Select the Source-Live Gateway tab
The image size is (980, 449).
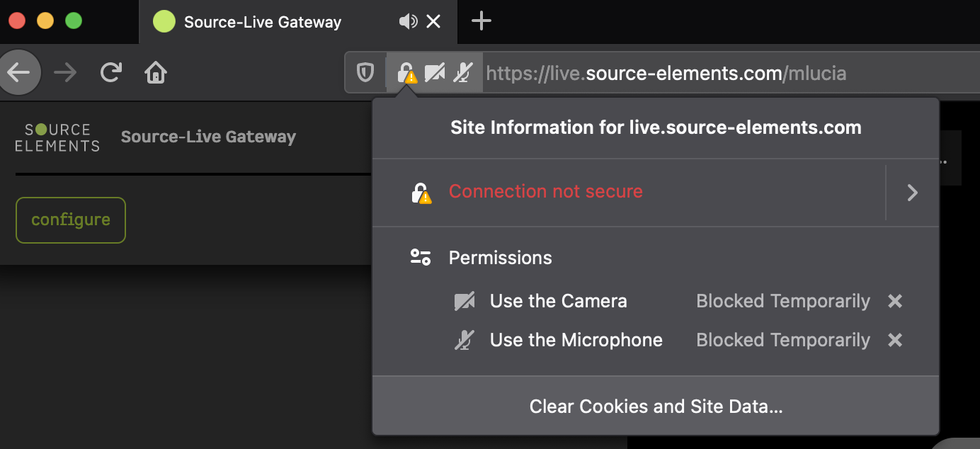tap(262, 22)
